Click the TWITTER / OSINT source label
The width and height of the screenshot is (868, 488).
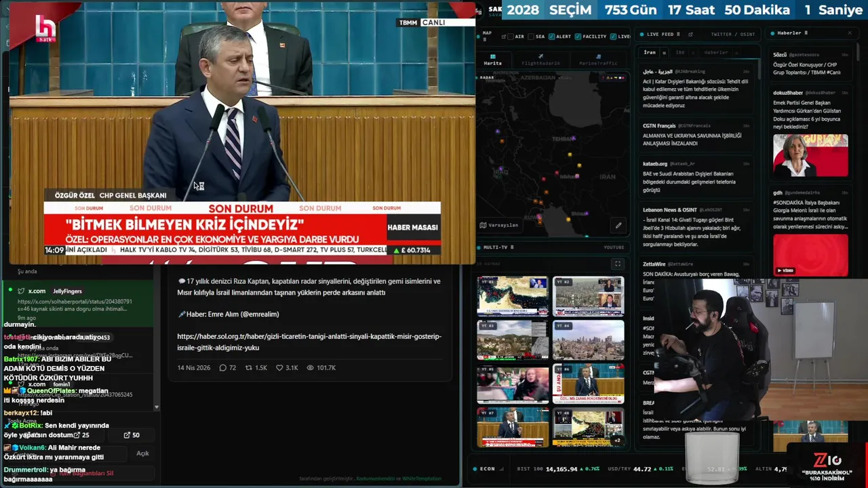[733, 34]
